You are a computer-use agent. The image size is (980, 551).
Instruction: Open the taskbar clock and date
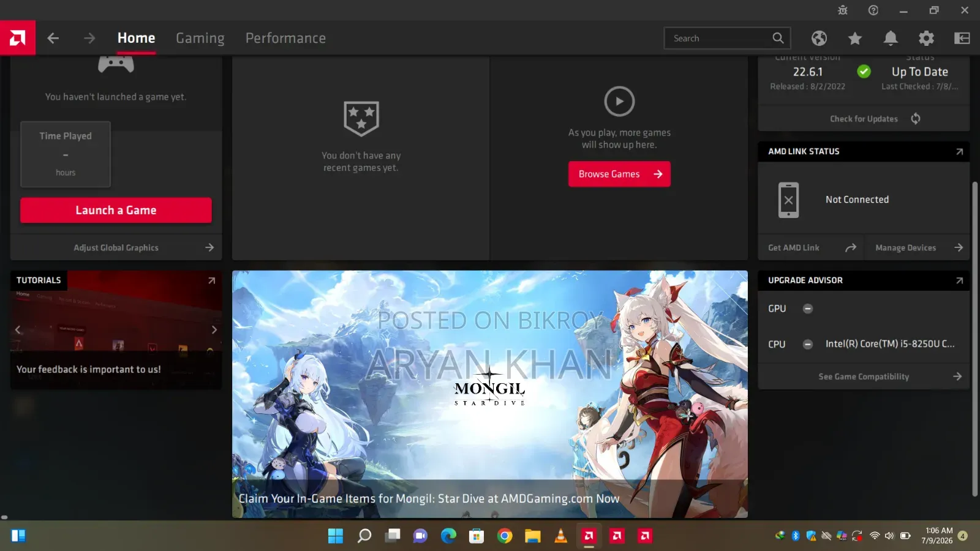point(938,536)
